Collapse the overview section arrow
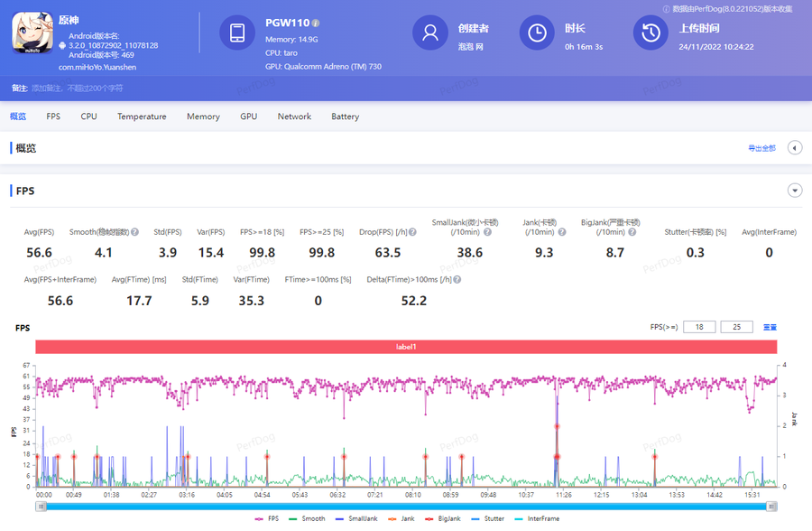 (795, 148)
